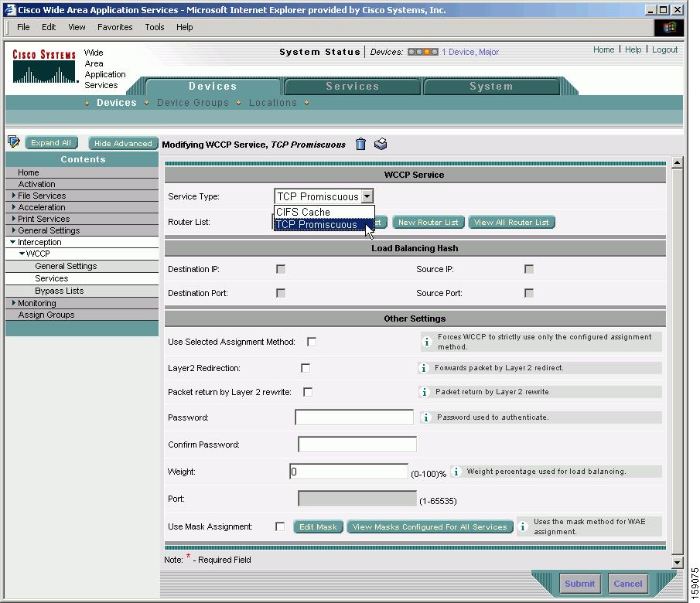The image size is (700, 603).
Task: Click info icon for Packet return by Layer 2
Action: tap(425, 392)
